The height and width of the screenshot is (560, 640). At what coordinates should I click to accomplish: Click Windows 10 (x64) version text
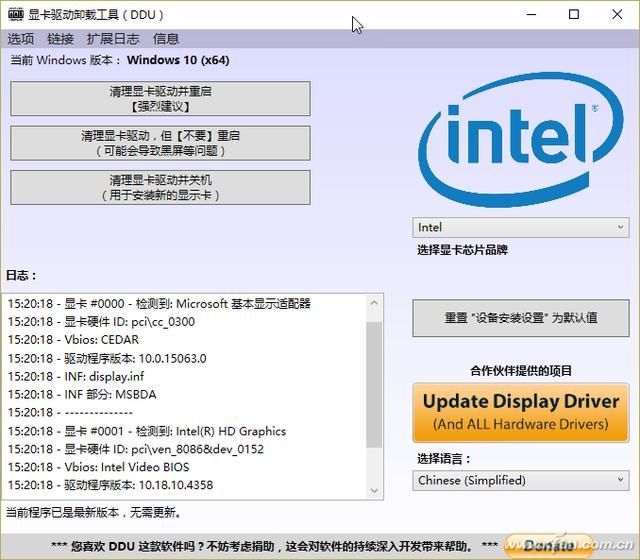coord(178,60)
